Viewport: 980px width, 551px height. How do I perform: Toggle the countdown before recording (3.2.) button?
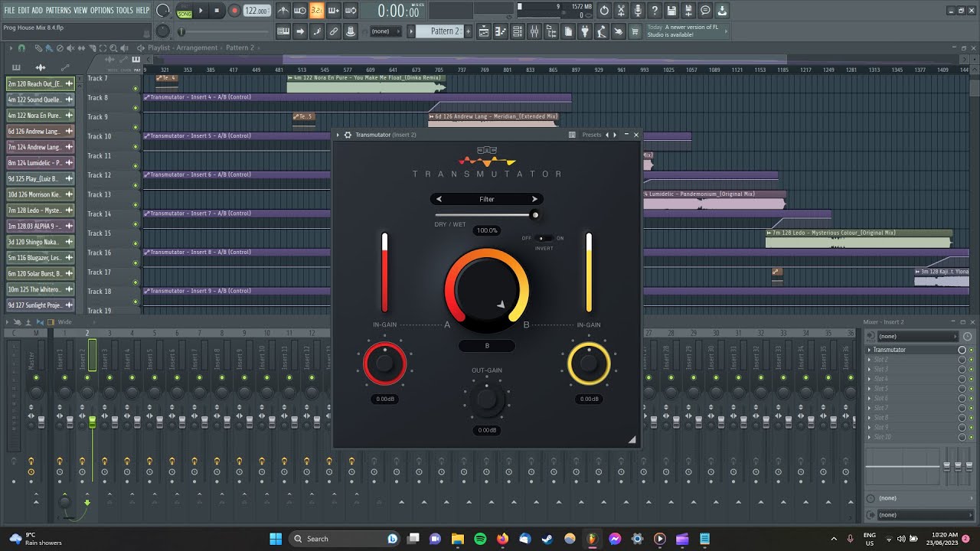tap(317, 11)
